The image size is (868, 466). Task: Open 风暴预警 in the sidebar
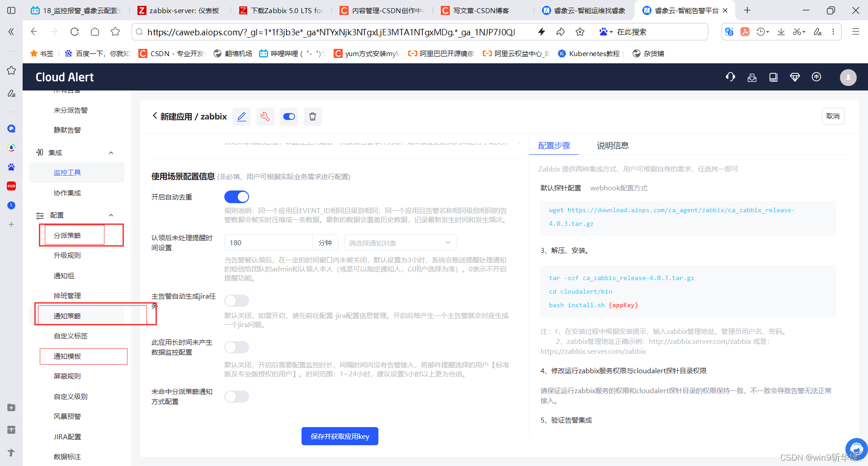tap(67, 417)
